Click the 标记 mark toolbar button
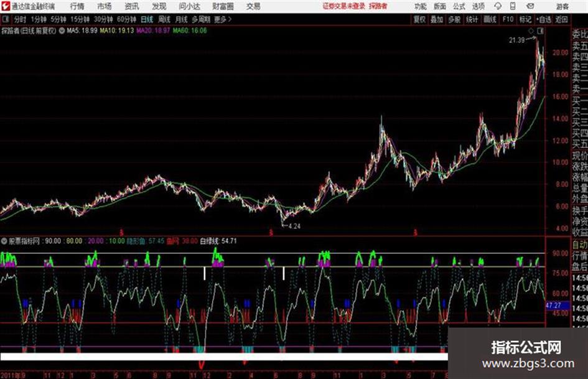 click(525, 19)
